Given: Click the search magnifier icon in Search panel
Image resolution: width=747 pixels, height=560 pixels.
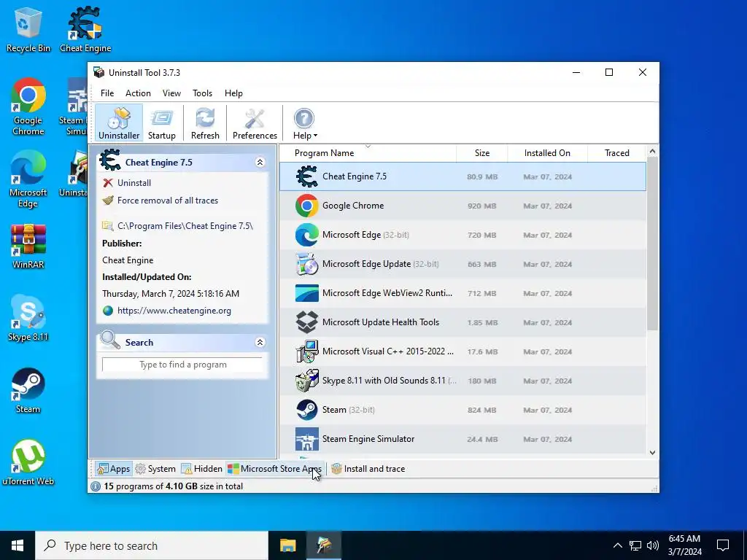Looking at the screenshot, I should tap(111, 340).
